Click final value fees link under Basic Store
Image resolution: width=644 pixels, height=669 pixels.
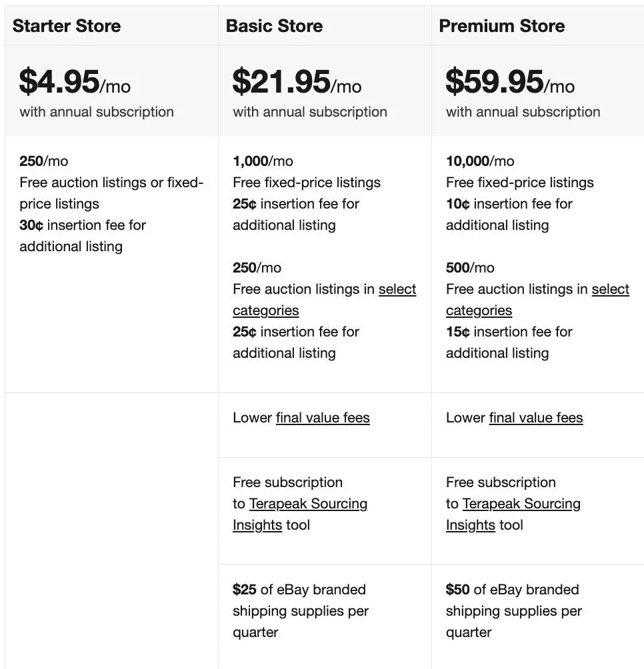tap(323, 418)
